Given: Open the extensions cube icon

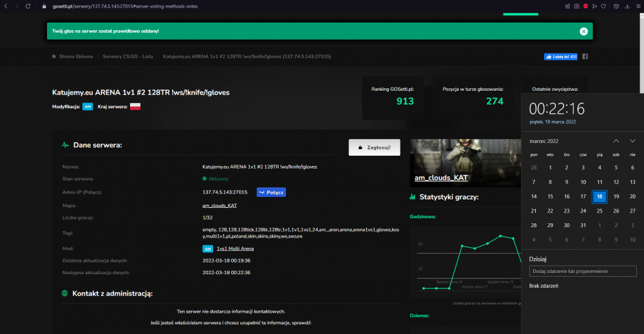Looking at the screenshot, I should point(616,6).
